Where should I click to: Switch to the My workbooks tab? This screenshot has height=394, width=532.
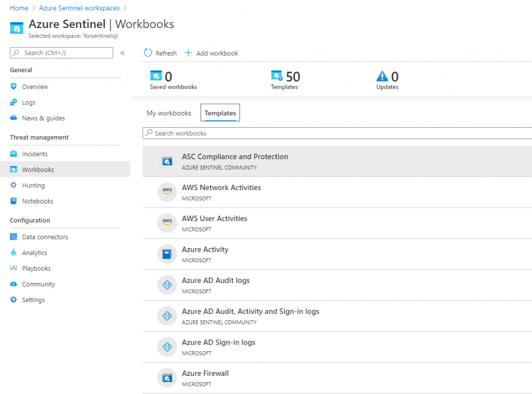coord(169,113)
